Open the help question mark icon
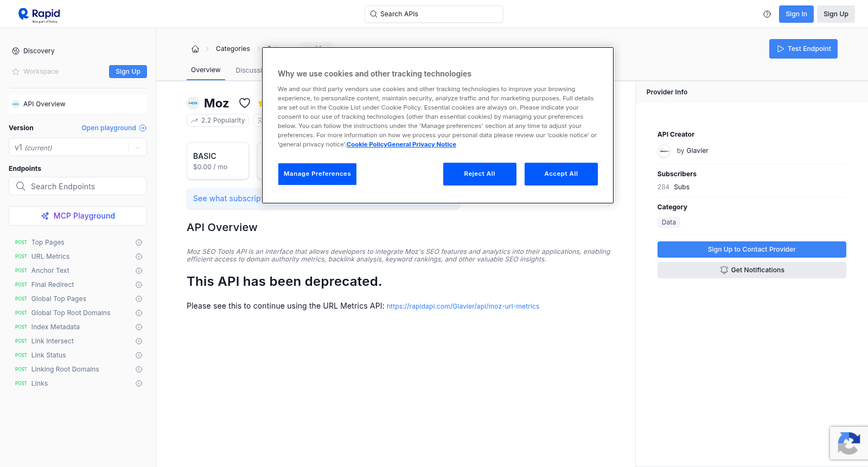This screenshot has height=467, width=868. pos(767,14)
